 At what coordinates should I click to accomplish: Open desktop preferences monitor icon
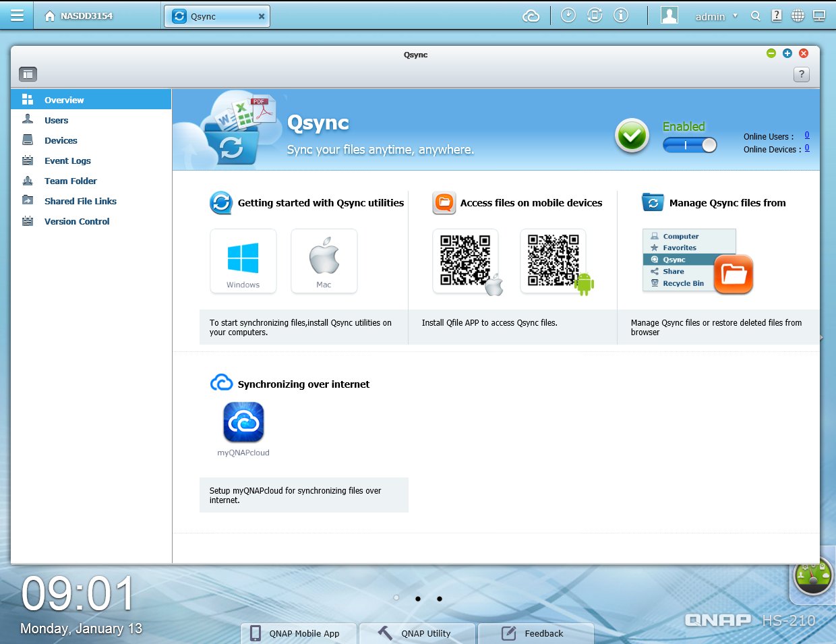[819, 16]
